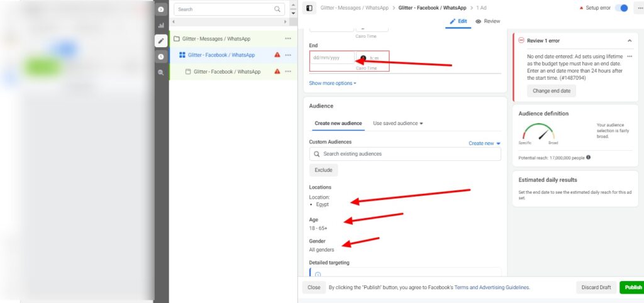Click the 18 - 65+ age value
The width and height of the screenshot is (644, 303).
pos(318,228)
